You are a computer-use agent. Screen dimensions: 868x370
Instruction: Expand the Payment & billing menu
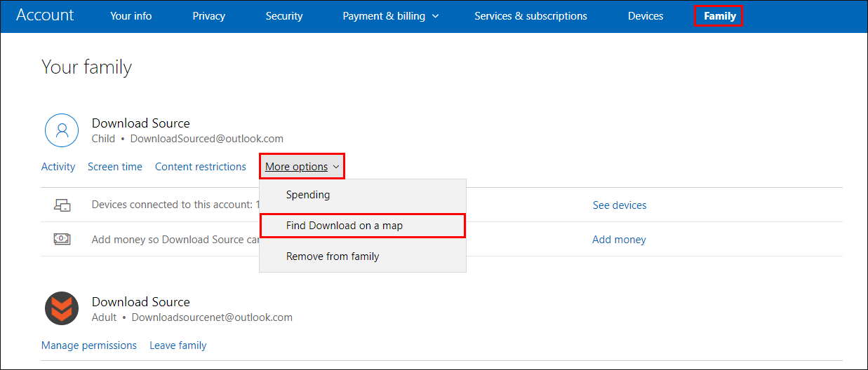coord(391,16)
